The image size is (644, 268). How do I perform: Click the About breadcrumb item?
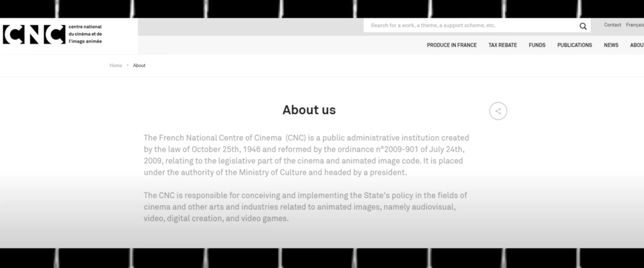pos(139,65)
